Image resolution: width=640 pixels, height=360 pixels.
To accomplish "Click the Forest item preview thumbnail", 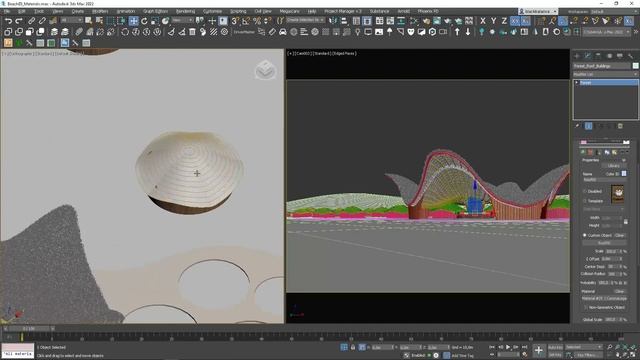I will (x=617, y=195).
